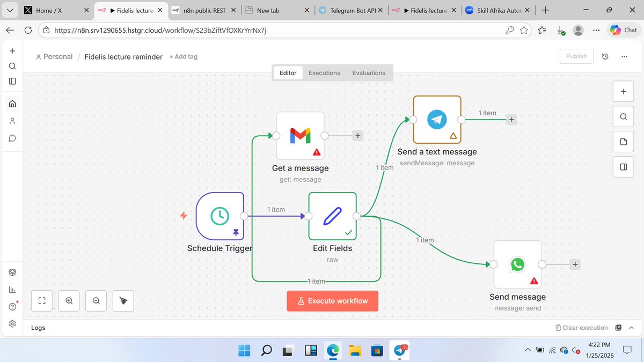Viewport: 644px width, 362px height.
Task: Pop out the logs panel icon
Action: click(x=618, y=328)
